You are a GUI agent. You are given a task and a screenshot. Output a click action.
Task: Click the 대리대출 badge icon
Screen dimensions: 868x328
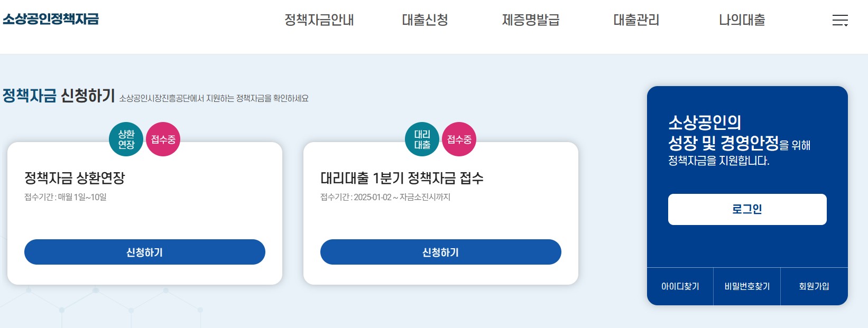tap(422, 139)
